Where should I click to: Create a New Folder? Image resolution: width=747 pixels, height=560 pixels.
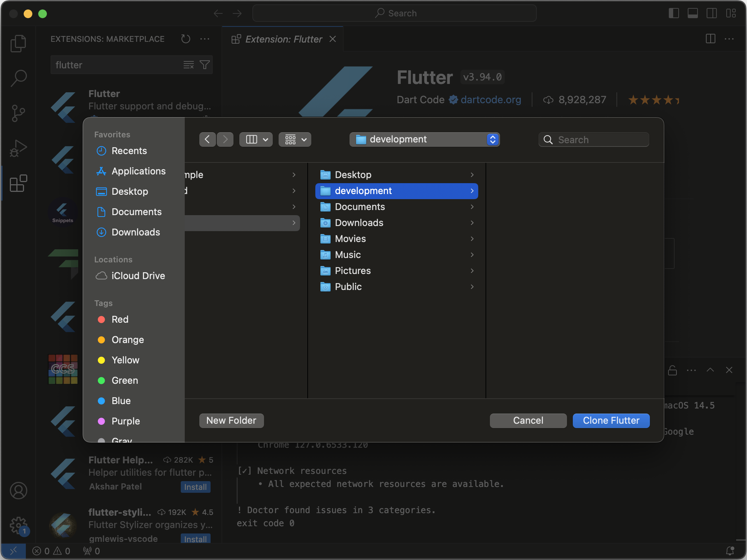231,420
